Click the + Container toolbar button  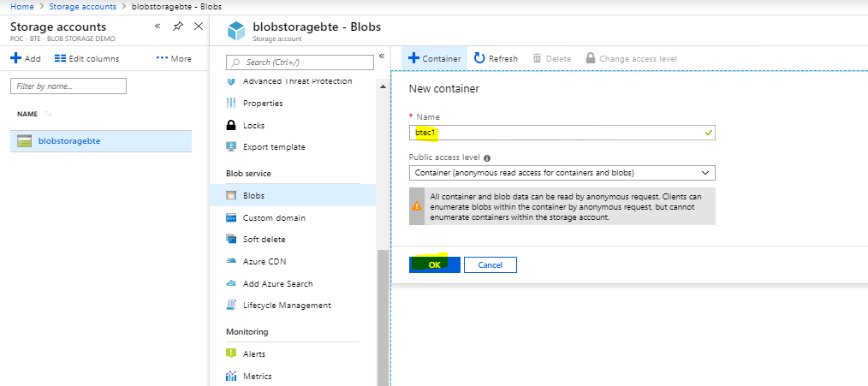(435, 58)
